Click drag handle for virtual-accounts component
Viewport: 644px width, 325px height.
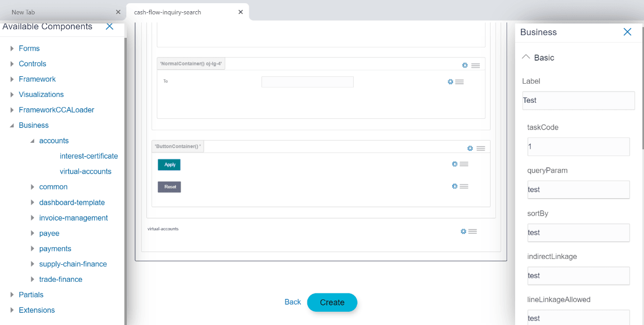tap(472, 232)
